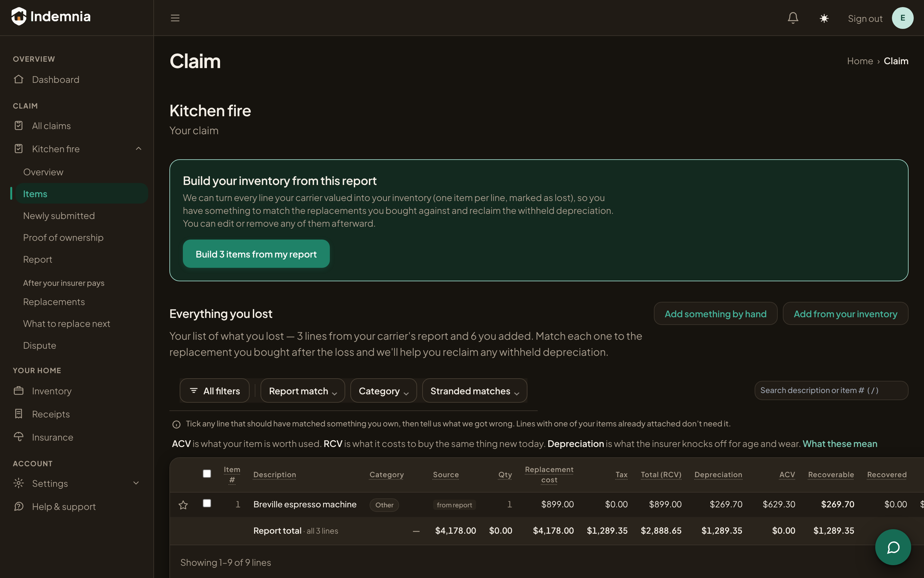
Task: Click the Other category badge
Action: click(384, 505)
